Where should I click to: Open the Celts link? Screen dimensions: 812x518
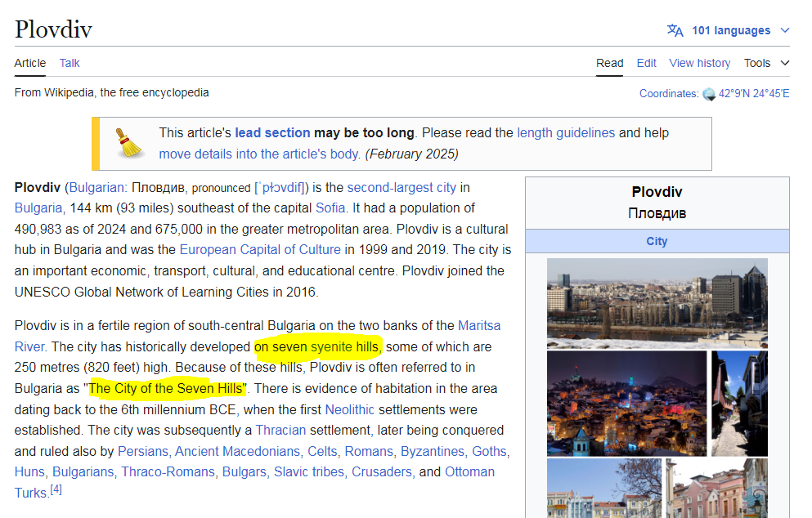pyautogui.click(x=322, y=452)
